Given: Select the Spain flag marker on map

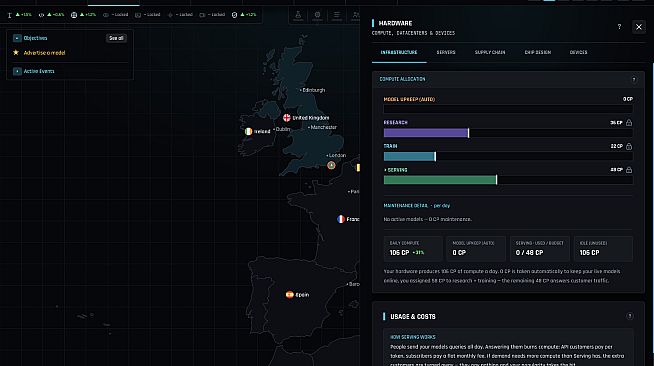Looking at the screenshot, I should (x=289, y=295).
